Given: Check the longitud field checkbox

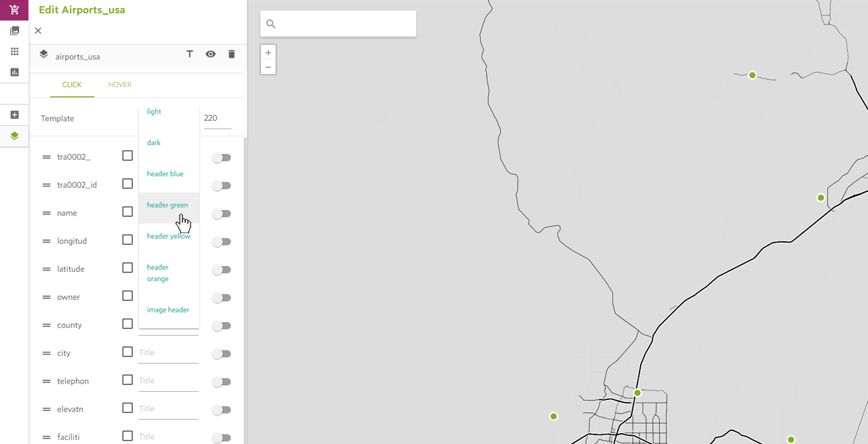Looking at the screenshot, I should coord(127,239).
